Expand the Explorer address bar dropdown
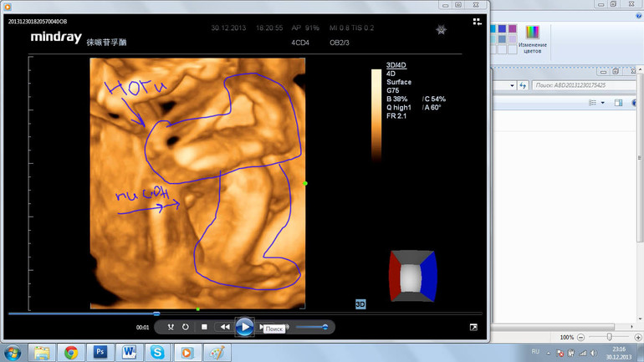 click(x=511, y=85)
